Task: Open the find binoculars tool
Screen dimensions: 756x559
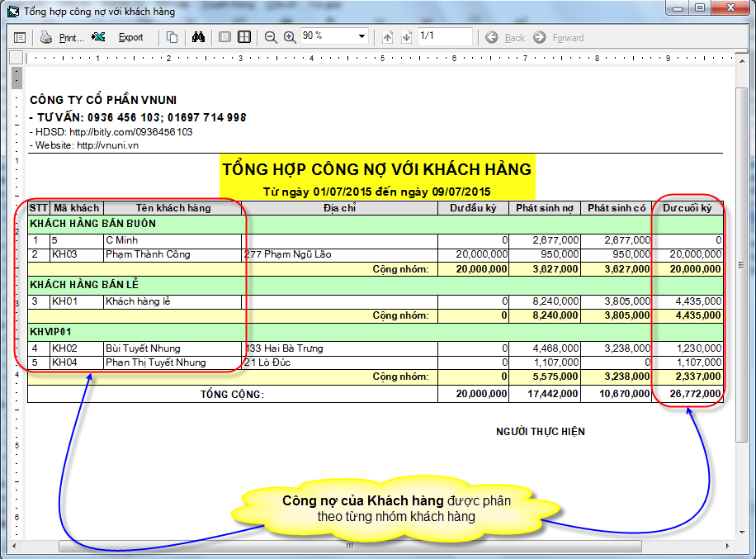Action: click(198, 37)
